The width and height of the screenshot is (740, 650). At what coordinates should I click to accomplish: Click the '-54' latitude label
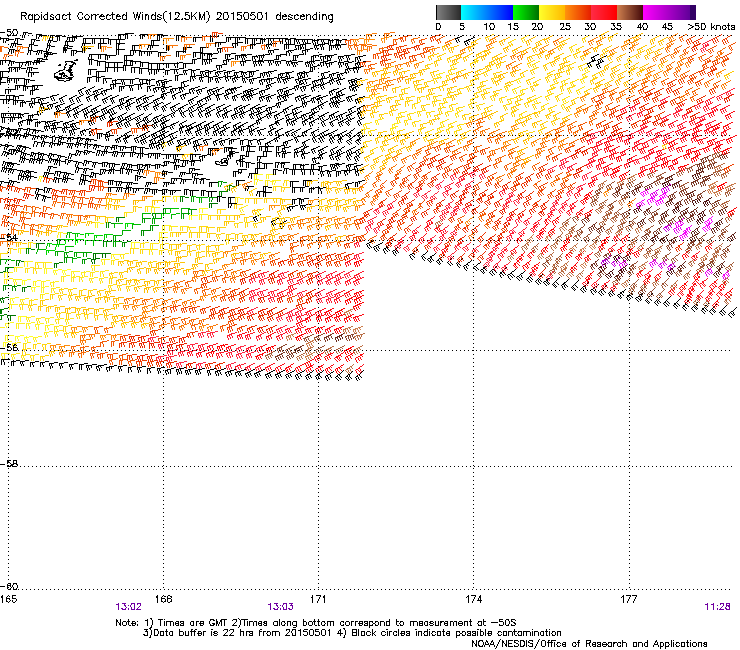(9, 237)
